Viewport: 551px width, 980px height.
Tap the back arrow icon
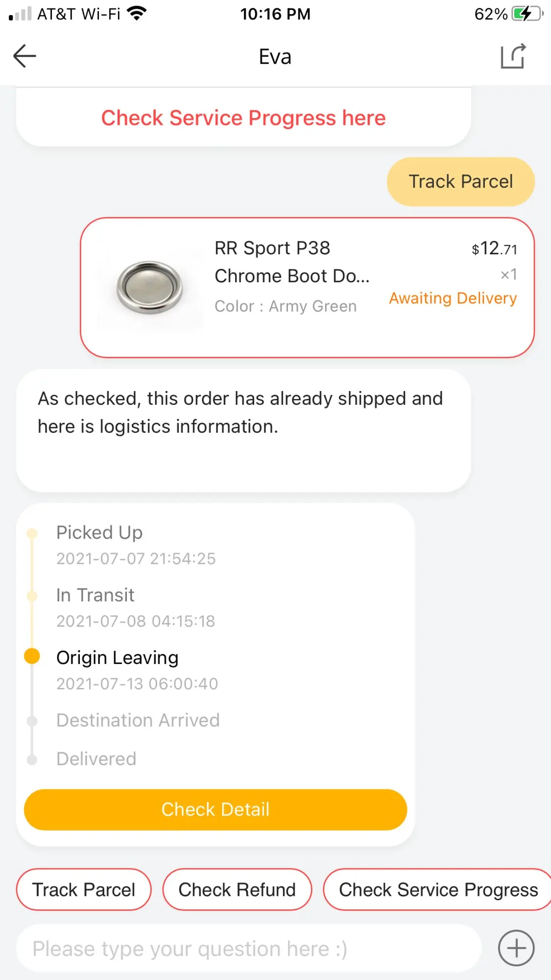click(x=24, y=56)
